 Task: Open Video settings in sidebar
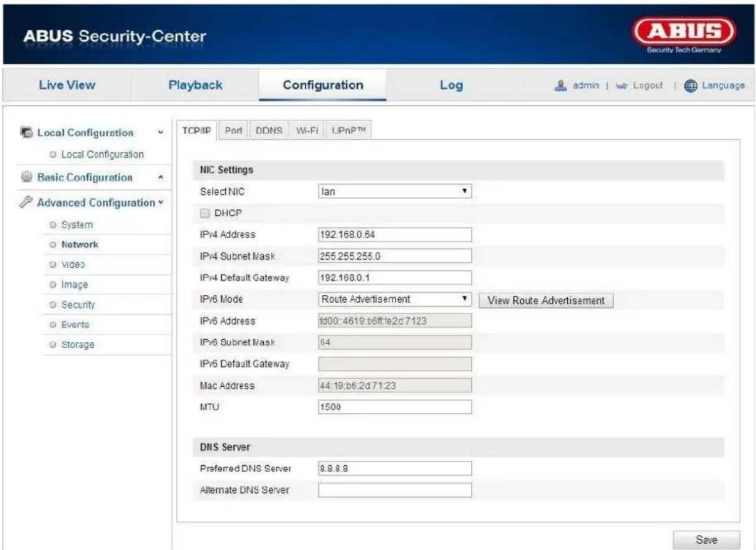(x=72, y=264)
